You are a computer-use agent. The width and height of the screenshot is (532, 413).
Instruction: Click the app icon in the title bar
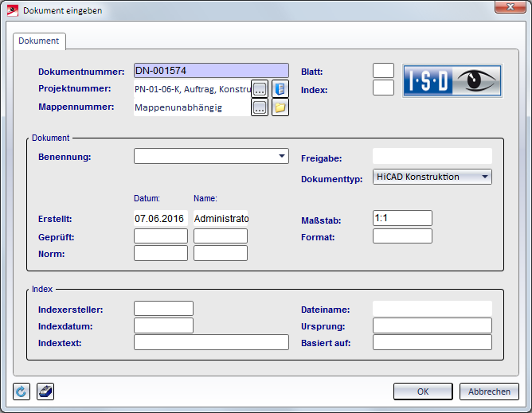(x=13, y=10)
